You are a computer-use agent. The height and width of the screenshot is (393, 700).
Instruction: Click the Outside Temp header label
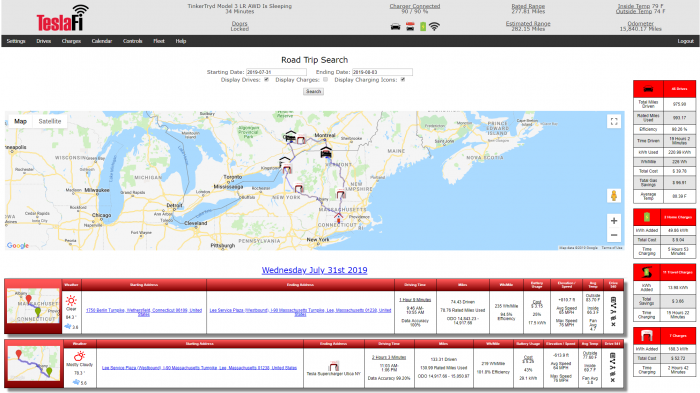[634, 12]
